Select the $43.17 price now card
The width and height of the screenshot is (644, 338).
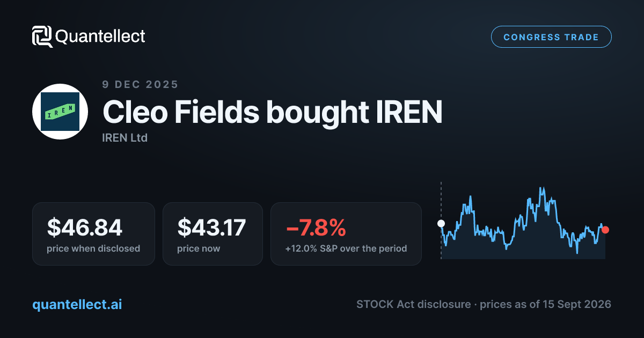tap(213, 233)
